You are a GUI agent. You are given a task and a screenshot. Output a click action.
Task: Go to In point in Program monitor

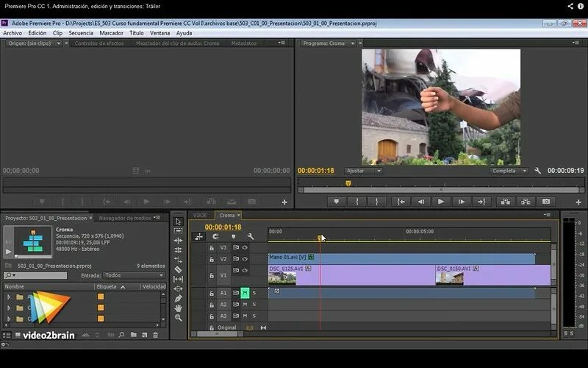click(x=401, y=202)
